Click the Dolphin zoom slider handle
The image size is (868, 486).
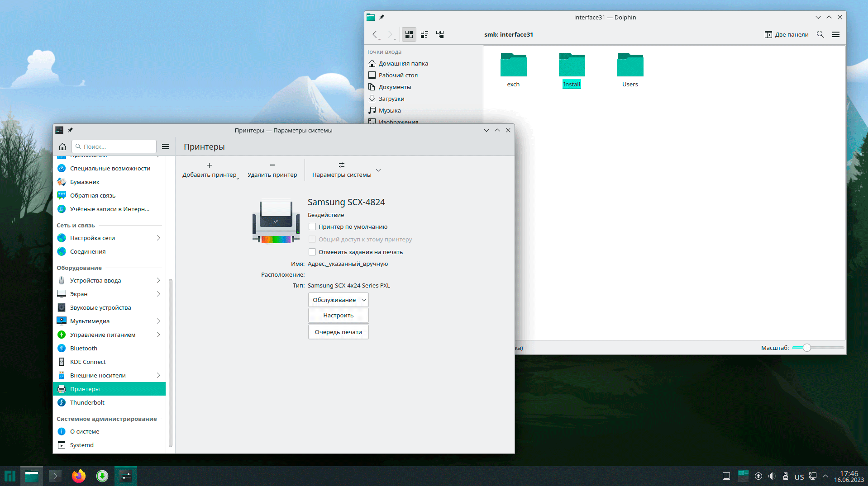(806, 348)
